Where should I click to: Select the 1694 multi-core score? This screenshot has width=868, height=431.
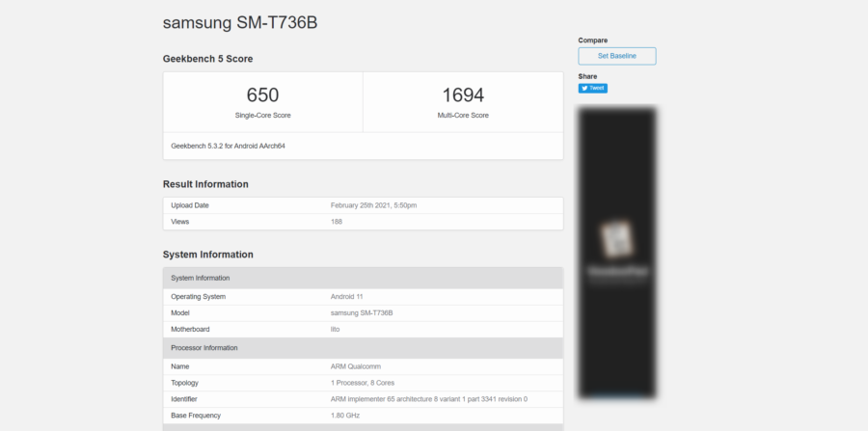click(463, 95)
